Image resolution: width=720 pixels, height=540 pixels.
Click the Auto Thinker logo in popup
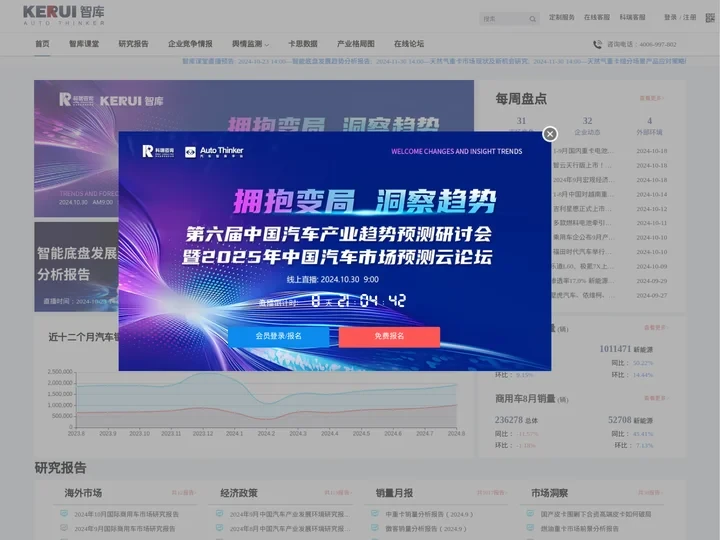coord(214,152)
